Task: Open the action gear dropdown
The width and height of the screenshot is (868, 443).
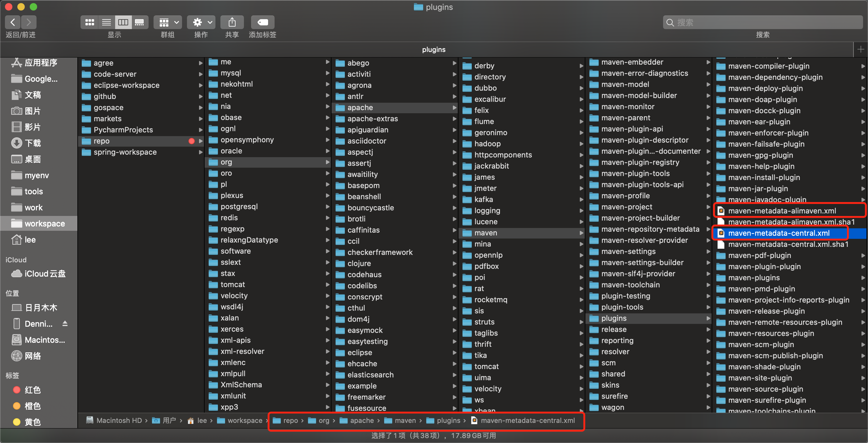Action: (x=201, y=23)
